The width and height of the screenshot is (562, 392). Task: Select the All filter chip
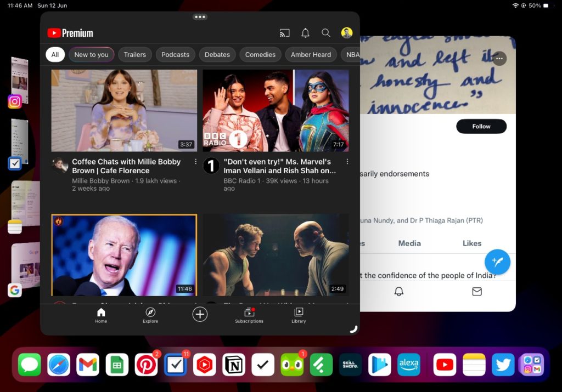[x=55, y=54]
